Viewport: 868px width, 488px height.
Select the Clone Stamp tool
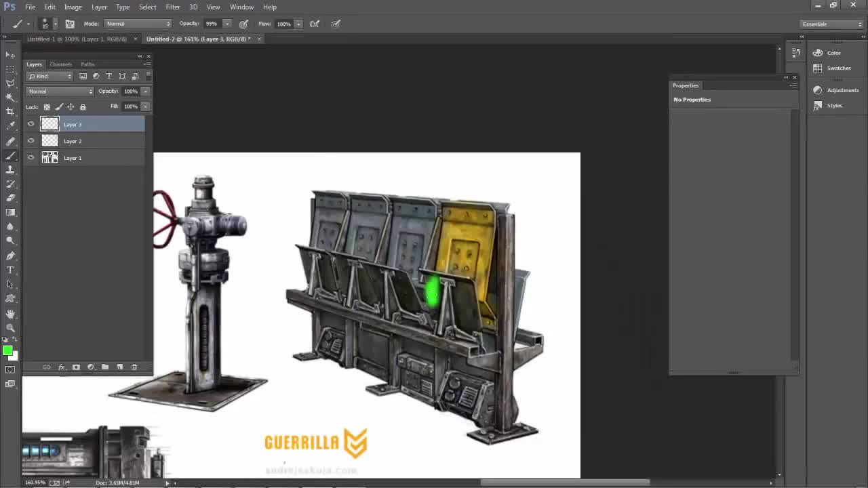pyautogui.click(x=10, y=169)
